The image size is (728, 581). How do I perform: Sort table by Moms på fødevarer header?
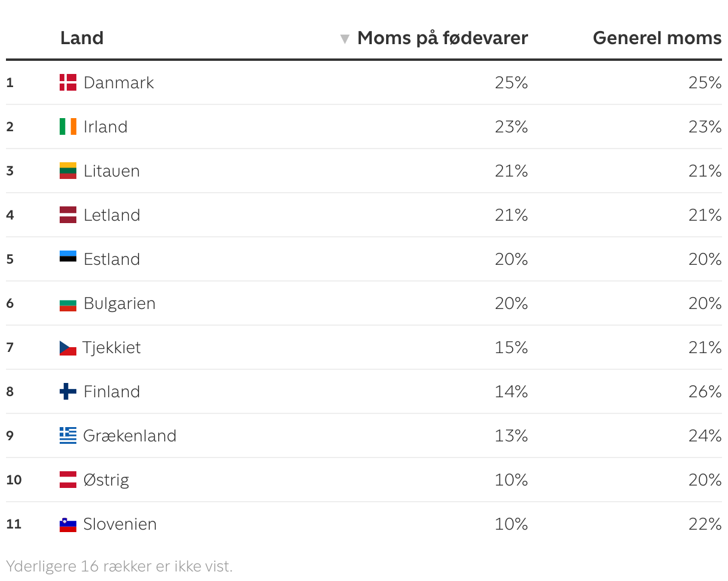442,38
